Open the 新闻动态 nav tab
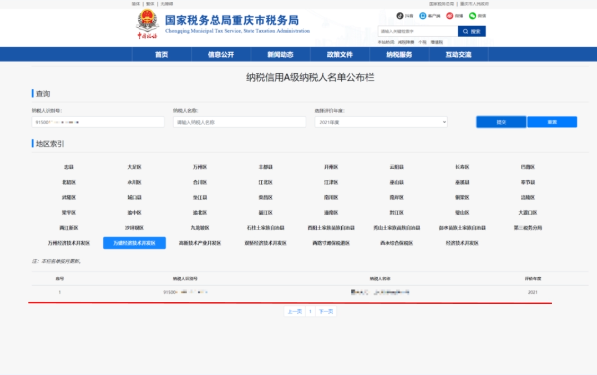Viewport: 597px width, 375px height. 280,54
